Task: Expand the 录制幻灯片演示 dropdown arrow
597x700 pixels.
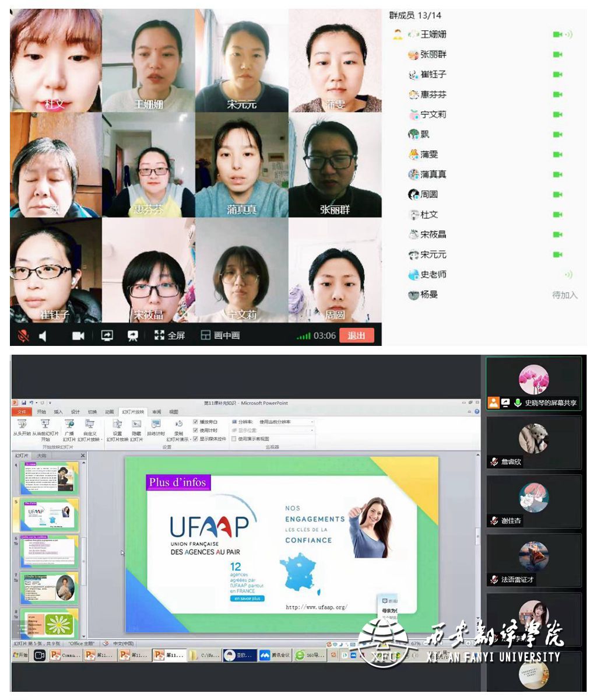Action: 190,439
